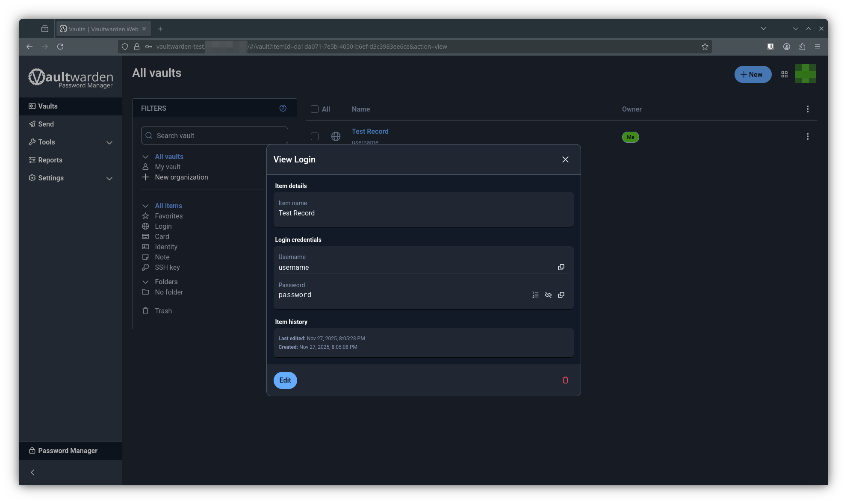Open the Reports sidebar item
The image size is (847, 504).
tap(50, 160)
